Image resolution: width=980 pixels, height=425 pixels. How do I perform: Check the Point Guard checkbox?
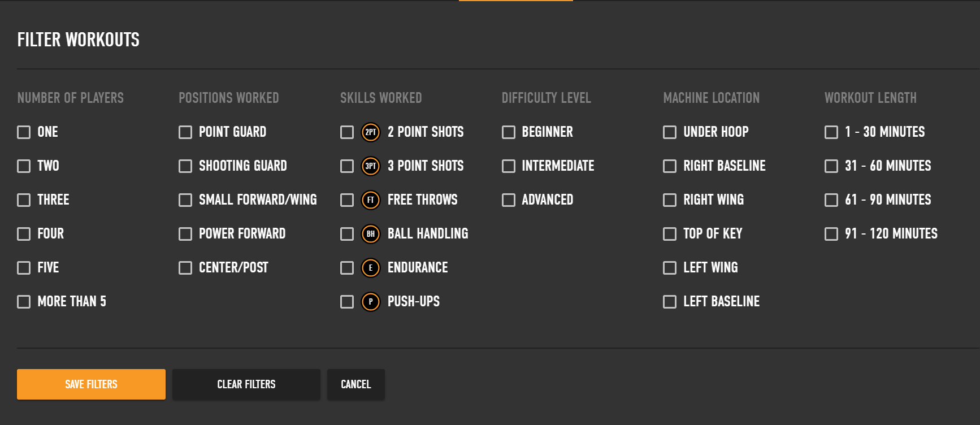(185, 132)
